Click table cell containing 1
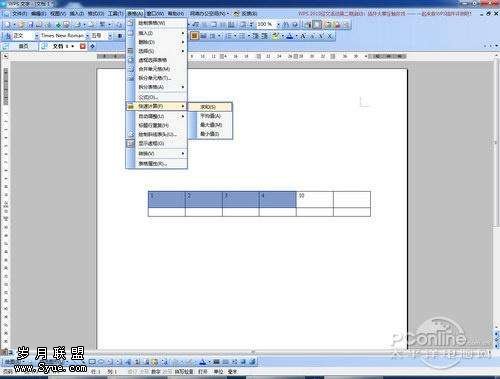 (x=167, y=199)
